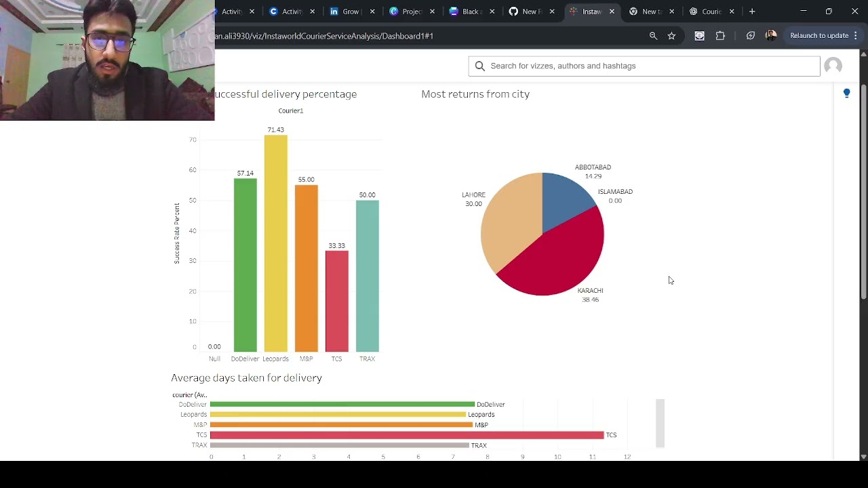Select the teal TRAX bar 50.00
The height and width of the screenshot is (488, 868).
(x=367, y=276)
